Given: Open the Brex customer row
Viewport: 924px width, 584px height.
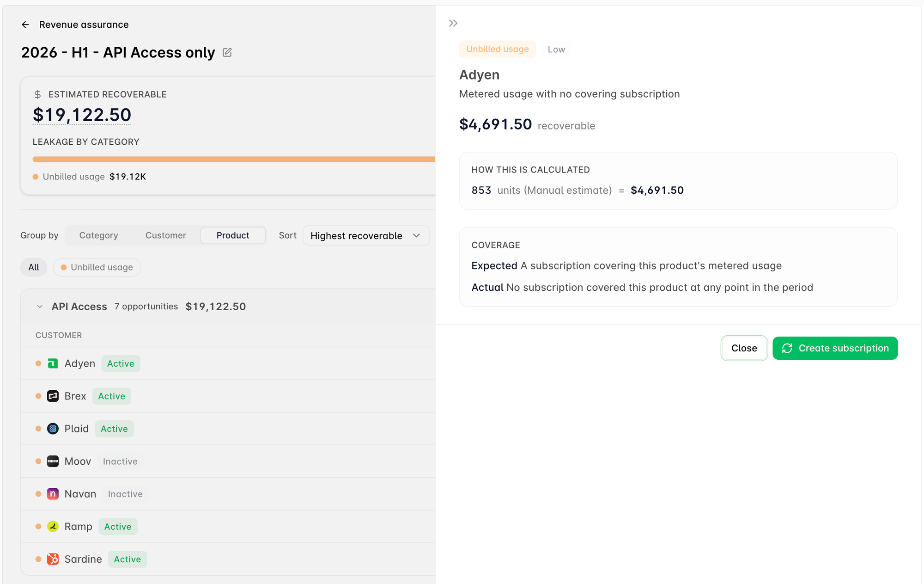Looking at the screenshot, I should [x=228, y=396].
